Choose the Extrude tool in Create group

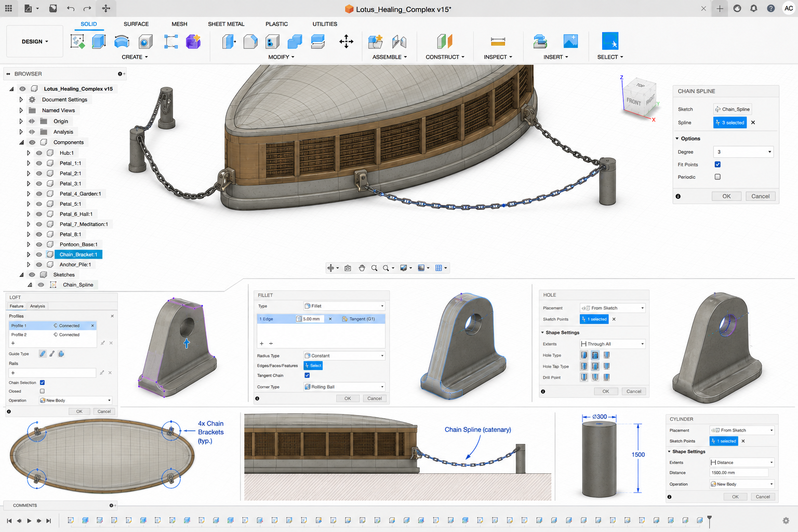tap(99, 42)
